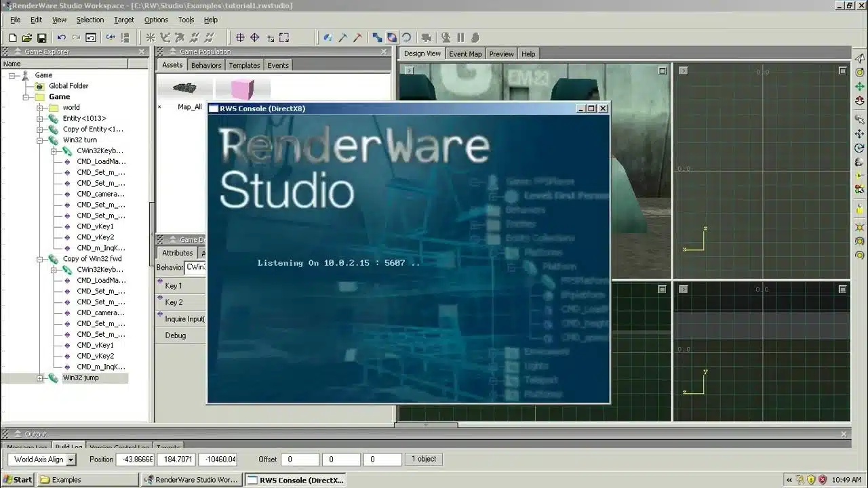Click the red hammer build icon
This screenshot has width=868, height=488.
click(357, 38)
